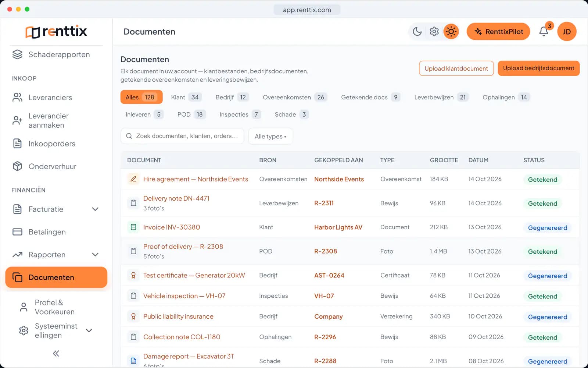Click Upload bedrijfsdocument button
The width and height of the screenshot is (588, 368).
(538, 68)
